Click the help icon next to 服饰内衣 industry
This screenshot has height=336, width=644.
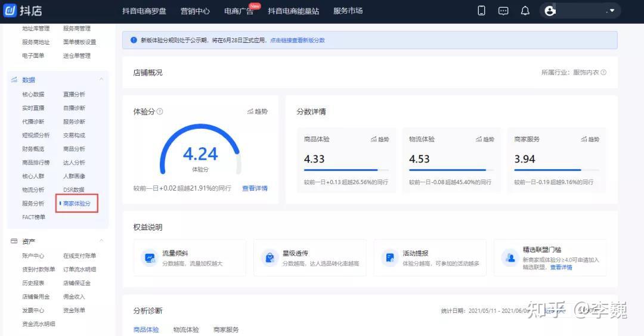click(x=603, y=72)
